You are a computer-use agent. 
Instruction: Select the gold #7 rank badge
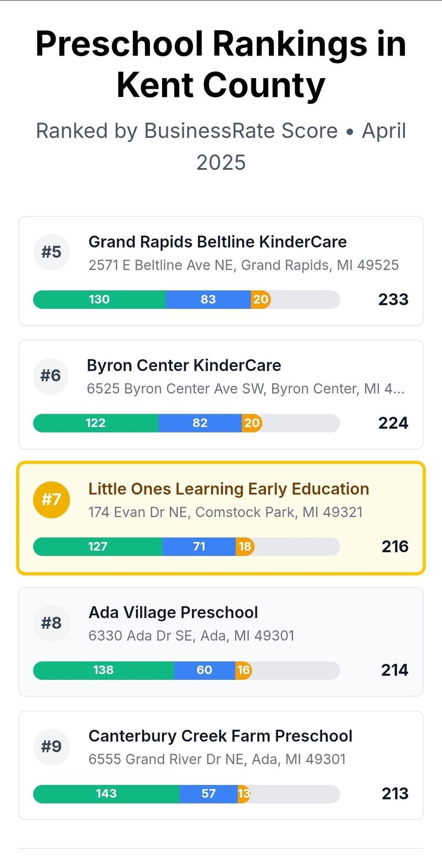click(x=51, y=499)
